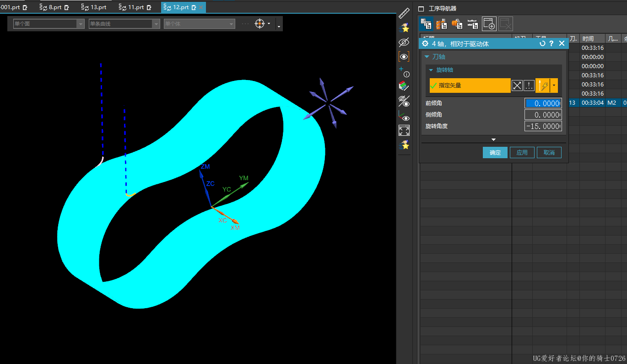Click the add window-plus icon in navigator
The image size is (627, 364).
pos(489,24)
